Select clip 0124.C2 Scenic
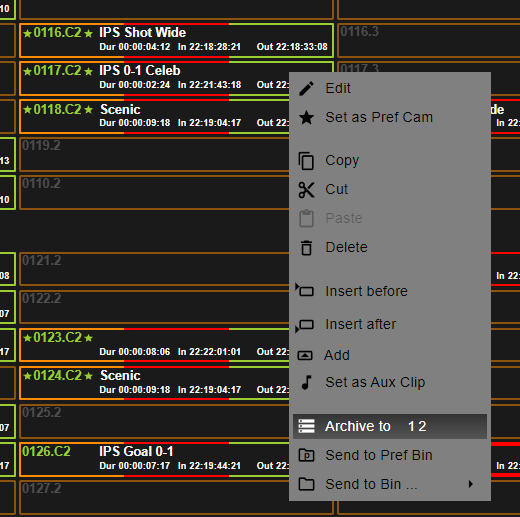 coord(154,383)
